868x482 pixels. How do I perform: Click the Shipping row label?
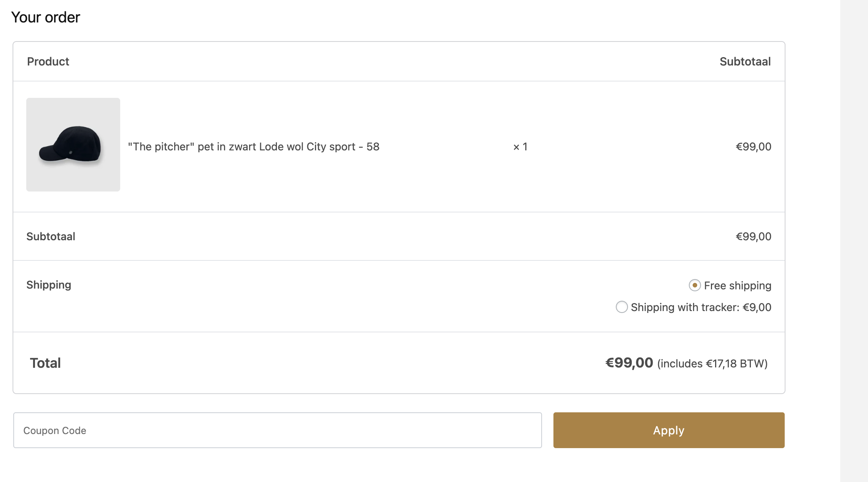[49, 285]
